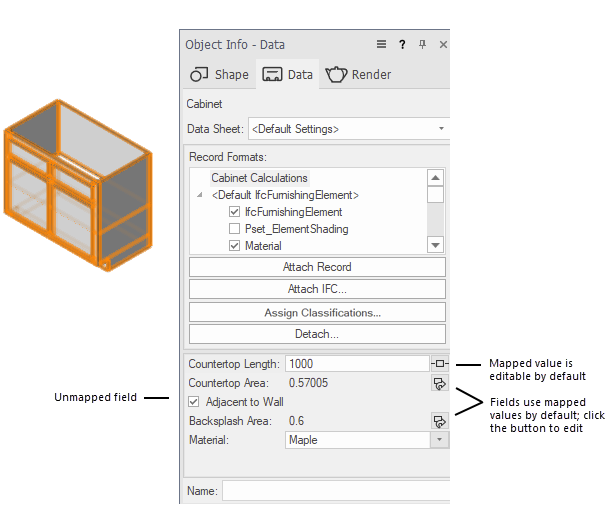612x519 pixels.
Task: Switch to the Shape tab
Action: coord(219,74)
